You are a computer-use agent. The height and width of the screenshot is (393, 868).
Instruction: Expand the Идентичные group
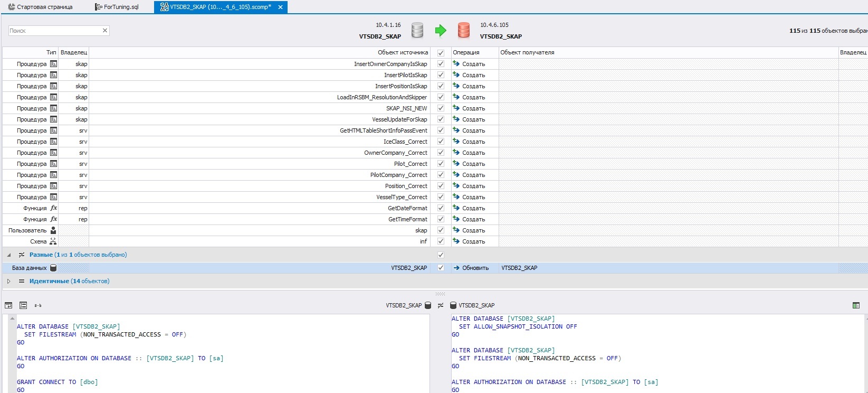(8, 281)
